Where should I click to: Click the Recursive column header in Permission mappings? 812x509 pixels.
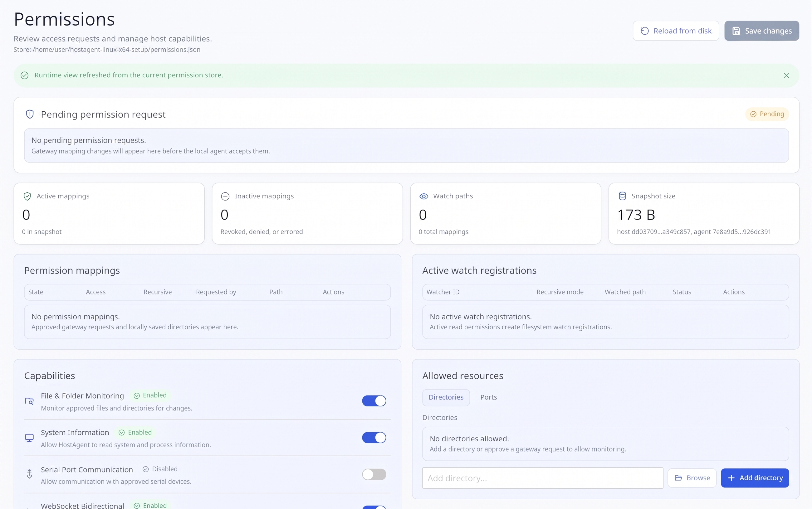click(158, 292)
